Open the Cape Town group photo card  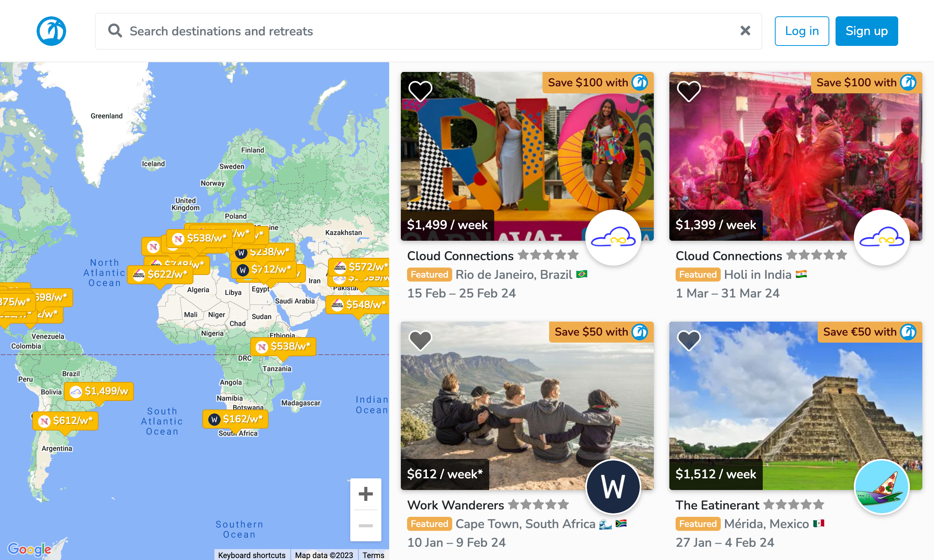tap(527, 406)
